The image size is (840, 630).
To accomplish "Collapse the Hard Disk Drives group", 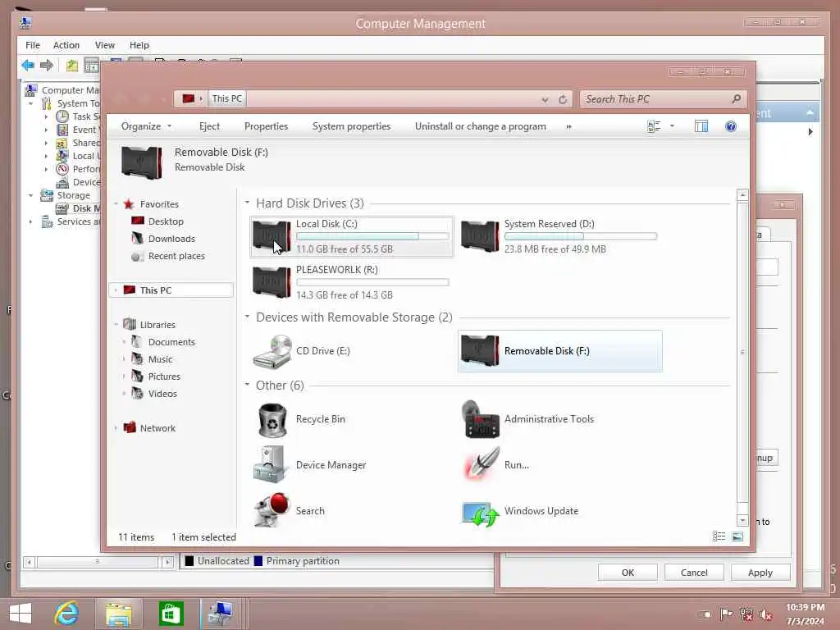I will (x=247, y=203).
